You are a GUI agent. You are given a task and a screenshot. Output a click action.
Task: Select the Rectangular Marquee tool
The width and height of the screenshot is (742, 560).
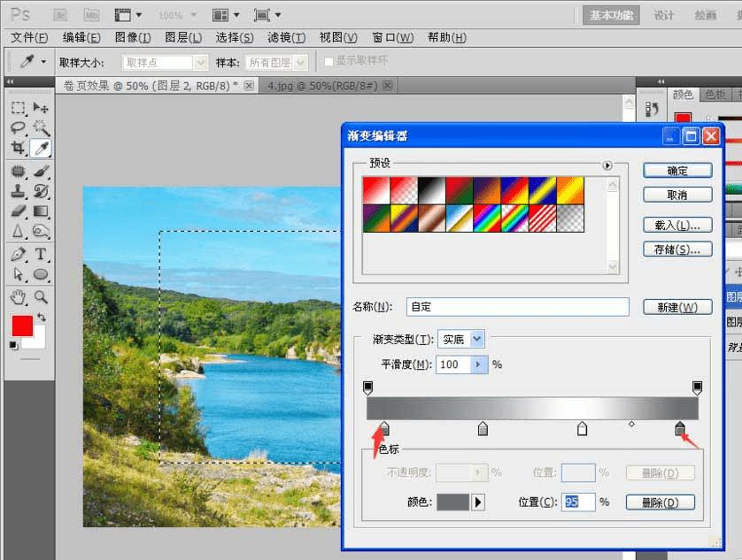coord(18,108)
